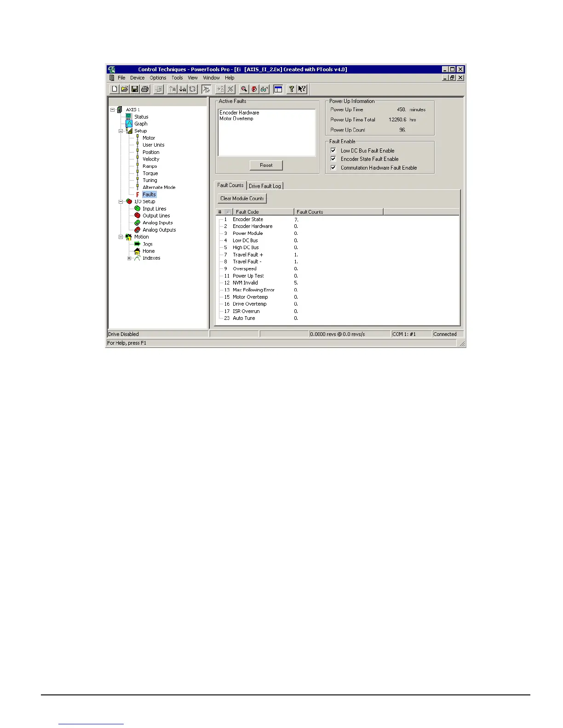This screenshot has width=563, height=728.
Task: Toggle Commutation Hardware Fault Enable checkbox
Action: tap(333, 167)
